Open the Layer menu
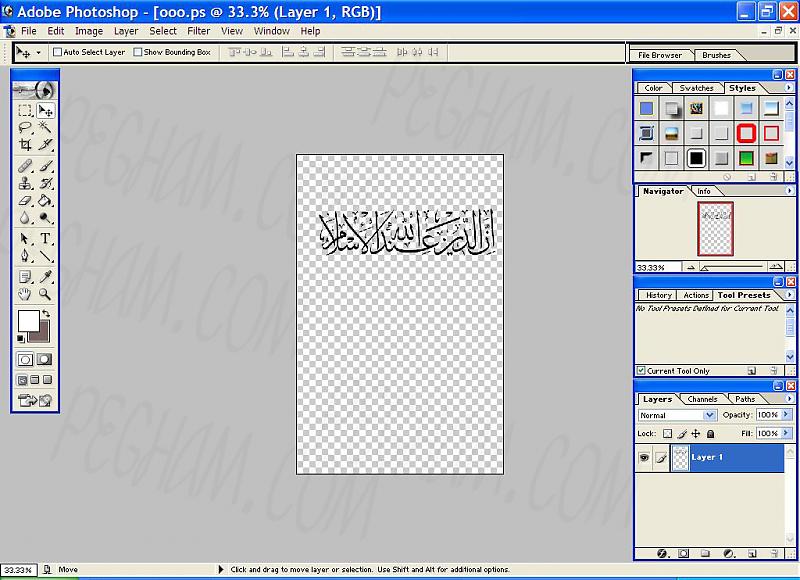800x580 pixels. pyautogui.click(x=126, y=31)
